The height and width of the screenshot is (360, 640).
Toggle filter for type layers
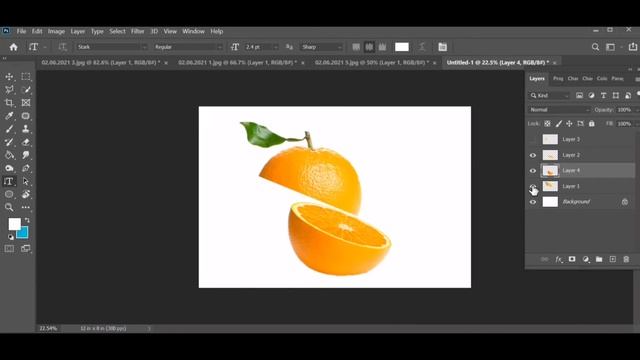[x=603, y=96]
